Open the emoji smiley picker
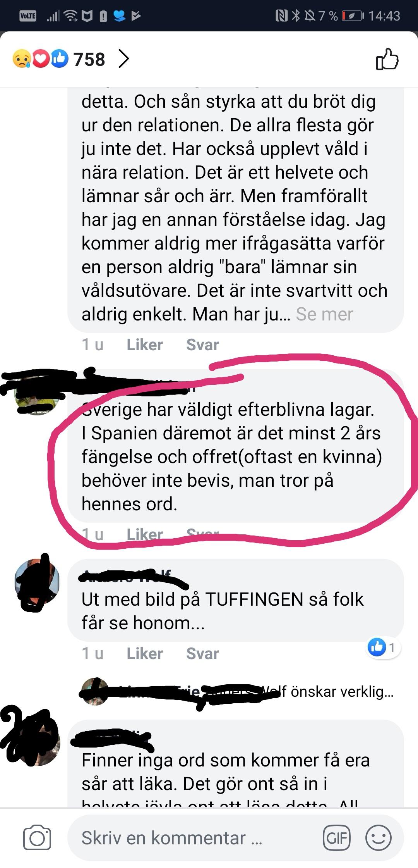418x868 pixels. [379, 838]
